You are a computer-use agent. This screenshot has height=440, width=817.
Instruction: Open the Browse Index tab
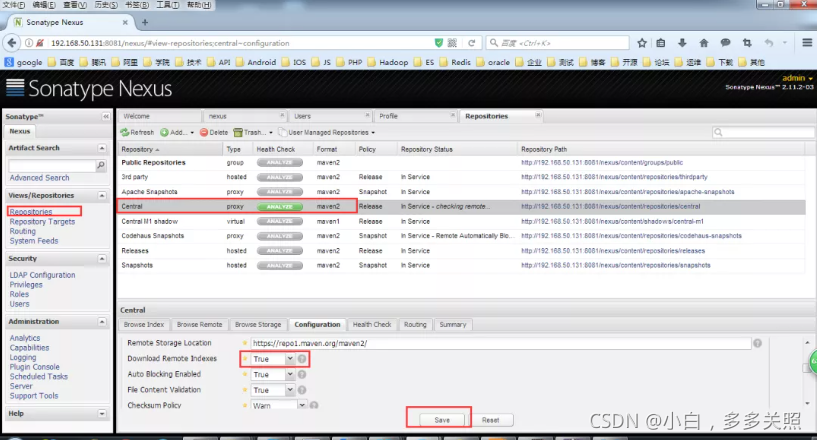point(144,324)
